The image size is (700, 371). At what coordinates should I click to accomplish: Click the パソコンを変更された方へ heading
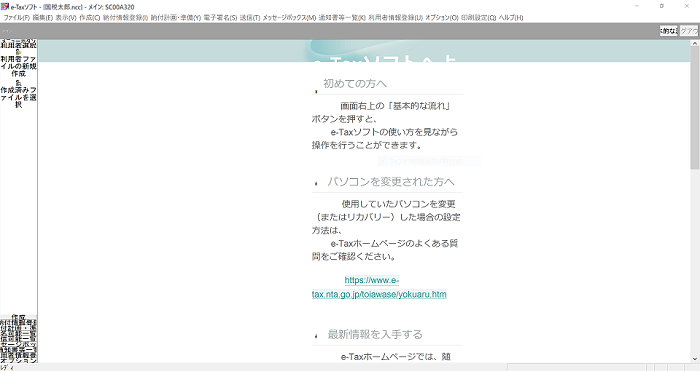point(391,182)
